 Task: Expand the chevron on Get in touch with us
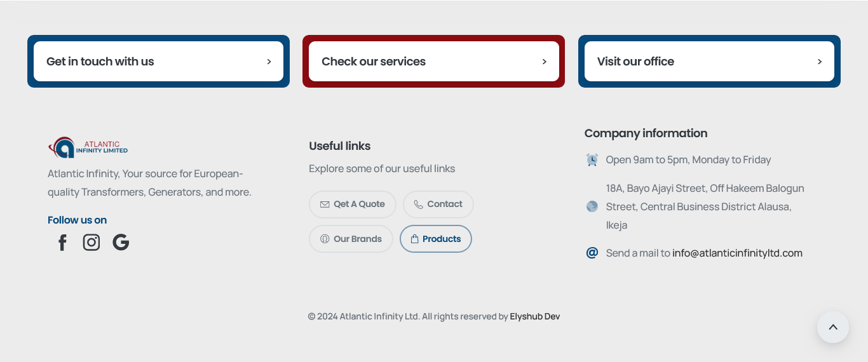269,62
